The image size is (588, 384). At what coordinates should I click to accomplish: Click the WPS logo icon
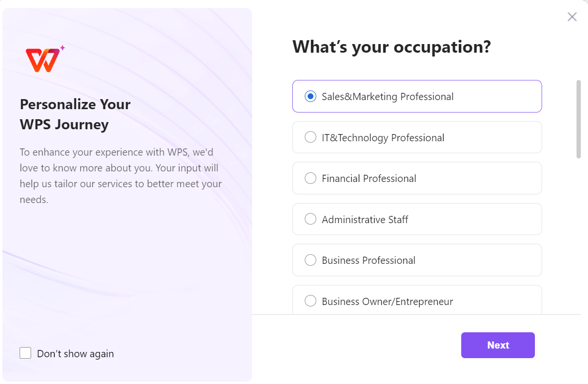[44, 59]
